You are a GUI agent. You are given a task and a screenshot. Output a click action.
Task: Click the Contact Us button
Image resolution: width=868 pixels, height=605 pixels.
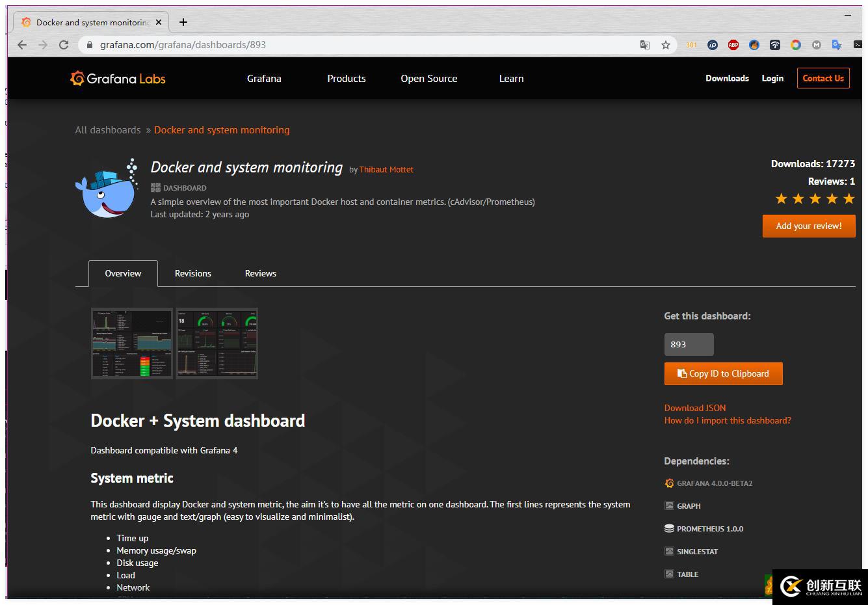pyautogui.click(x=823, y=79)
